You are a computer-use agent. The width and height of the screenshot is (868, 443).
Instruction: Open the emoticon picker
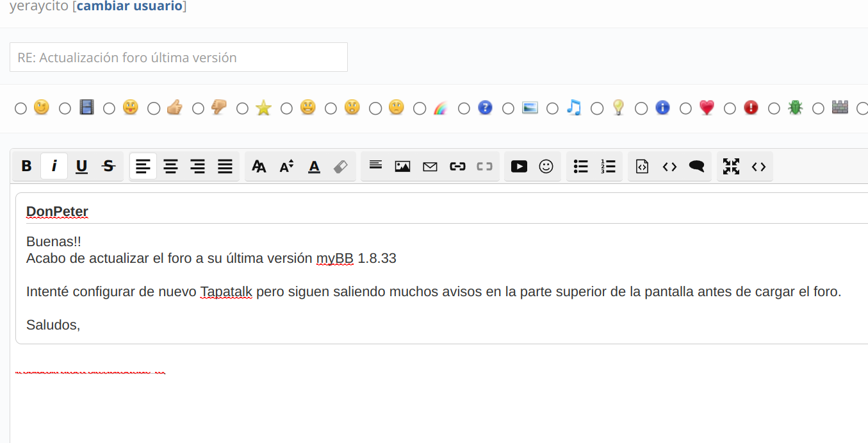click(x=546, y=166)
